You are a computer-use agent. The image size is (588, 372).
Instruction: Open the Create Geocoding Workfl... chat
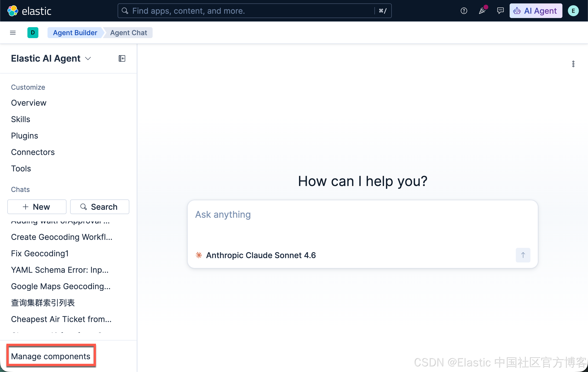(62, 237)
